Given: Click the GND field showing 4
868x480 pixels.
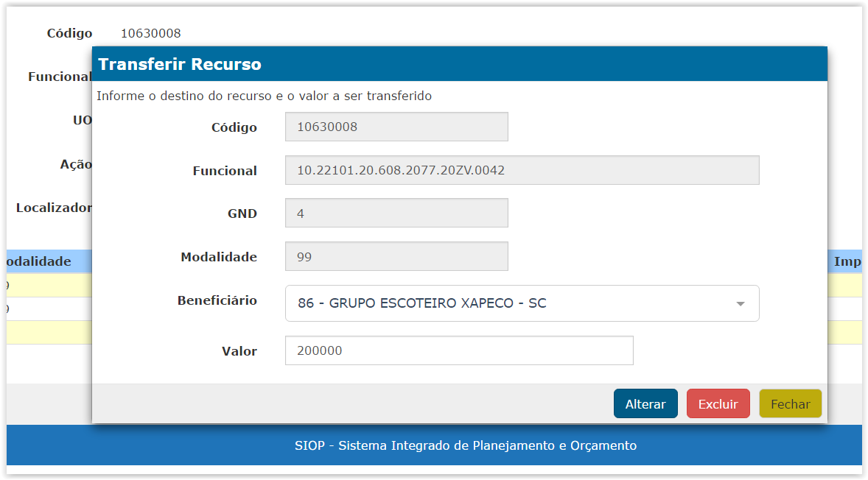Looking at the screenshot, I should click(396, 213).
